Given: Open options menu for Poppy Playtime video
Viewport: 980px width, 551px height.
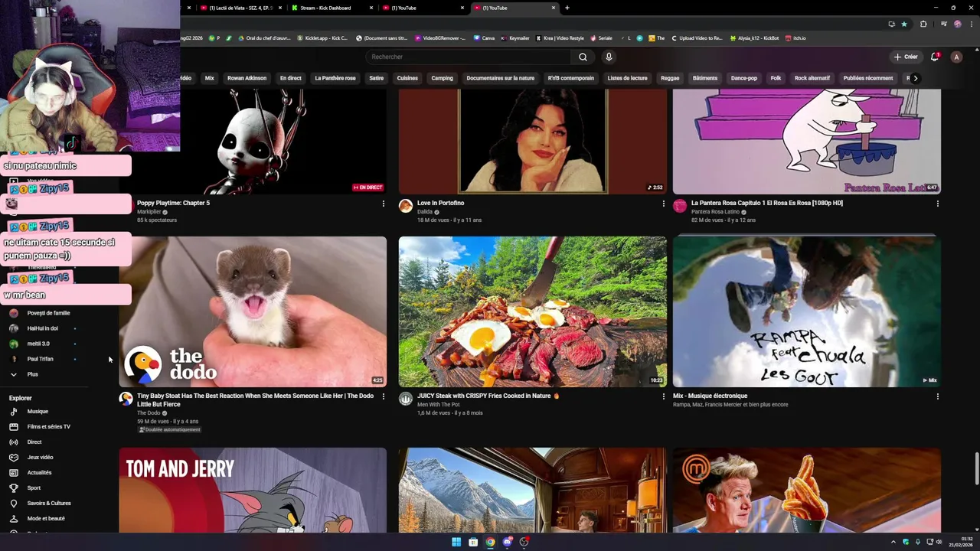Looking at the screenshot, I should [x=384, y=204].
